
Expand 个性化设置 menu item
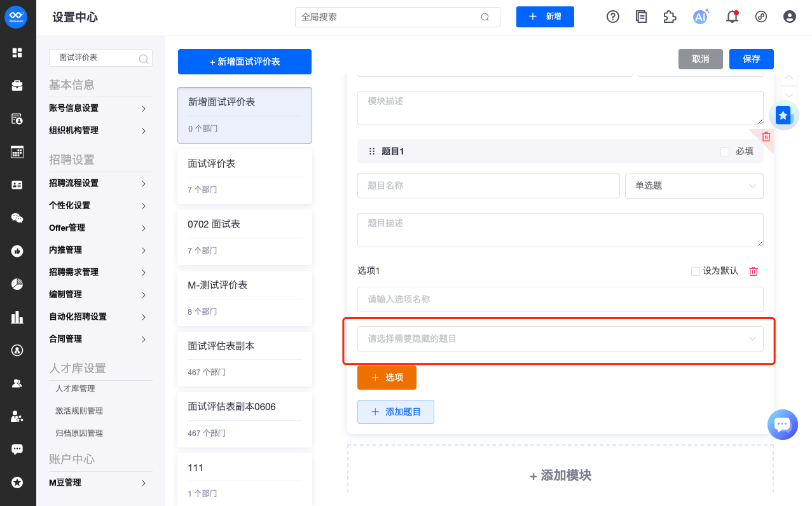pyautogui.click(x=100, y=205)
